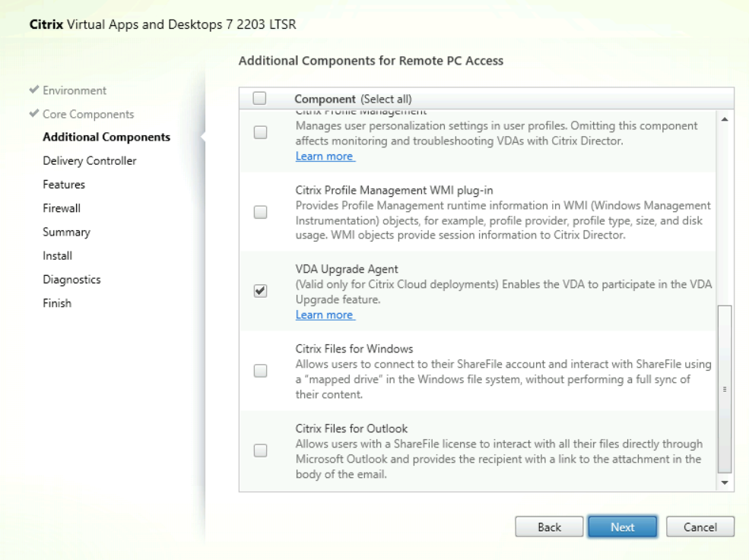749x560 pixels.
Task: Click the Citrix Files for Outlook title
Action: (x=351, y=429)
